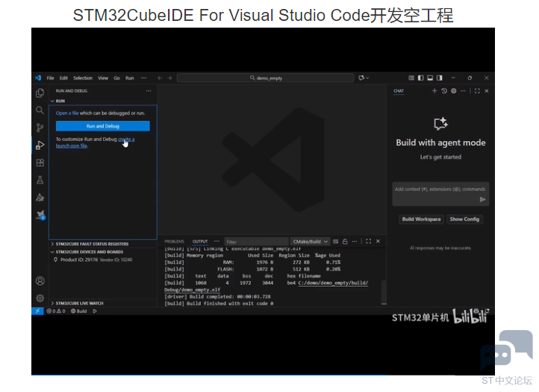Viewport: 539px width, 392px height.
Task: Open the Extensions view
Action: (x=40, y=163)
